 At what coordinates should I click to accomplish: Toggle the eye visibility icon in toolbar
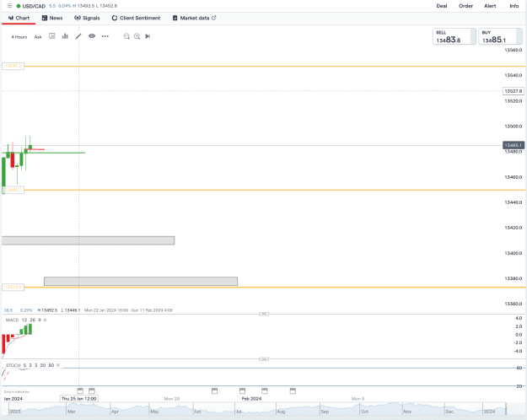point(92,36)
